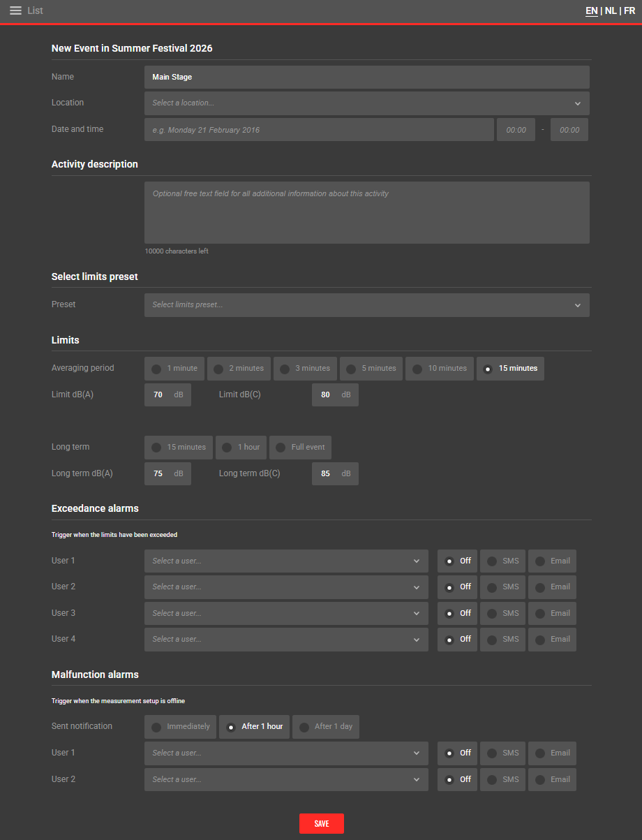
Task: Click the Name input field
Action: (x=366, y=77)
